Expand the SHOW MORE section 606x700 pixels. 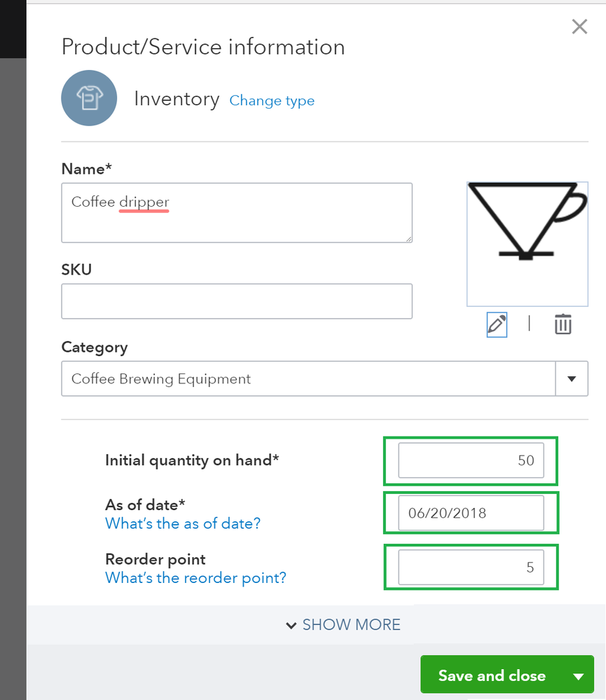click(x=343, y=625)
